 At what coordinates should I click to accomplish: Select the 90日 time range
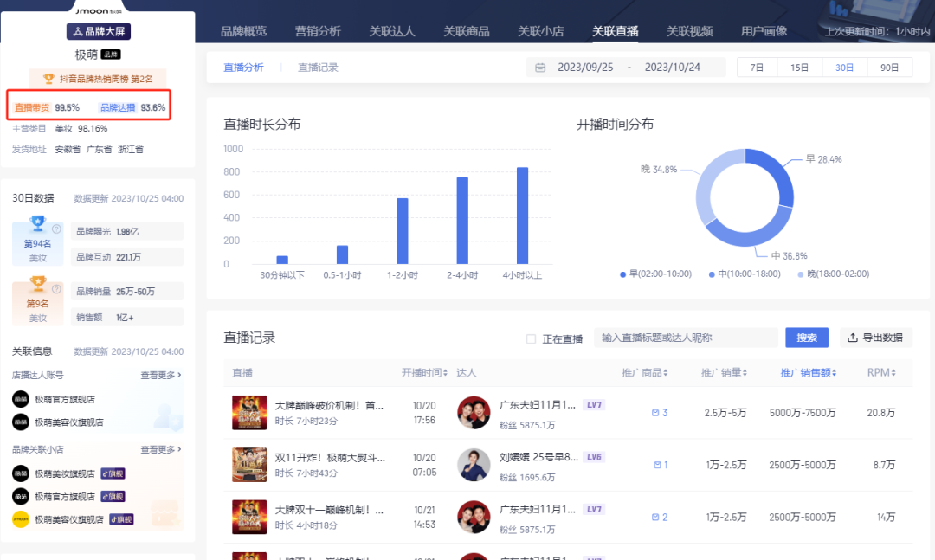pos(889,68)
